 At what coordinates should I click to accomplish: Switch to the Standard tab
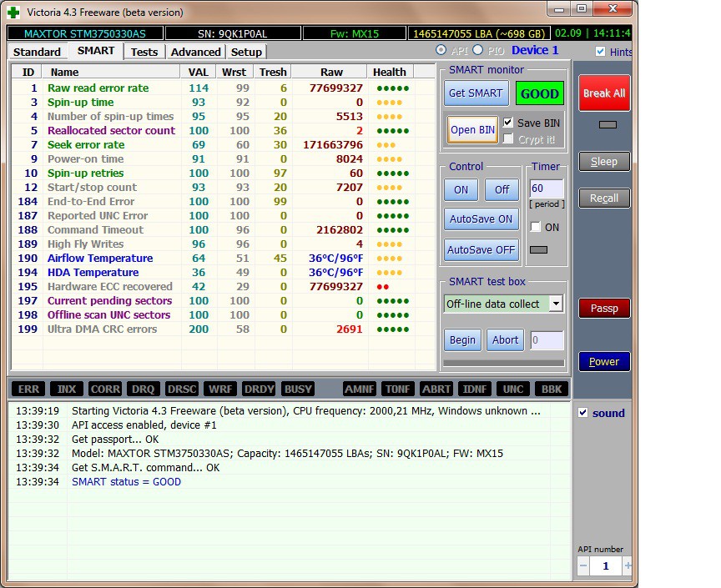point(37,52)
